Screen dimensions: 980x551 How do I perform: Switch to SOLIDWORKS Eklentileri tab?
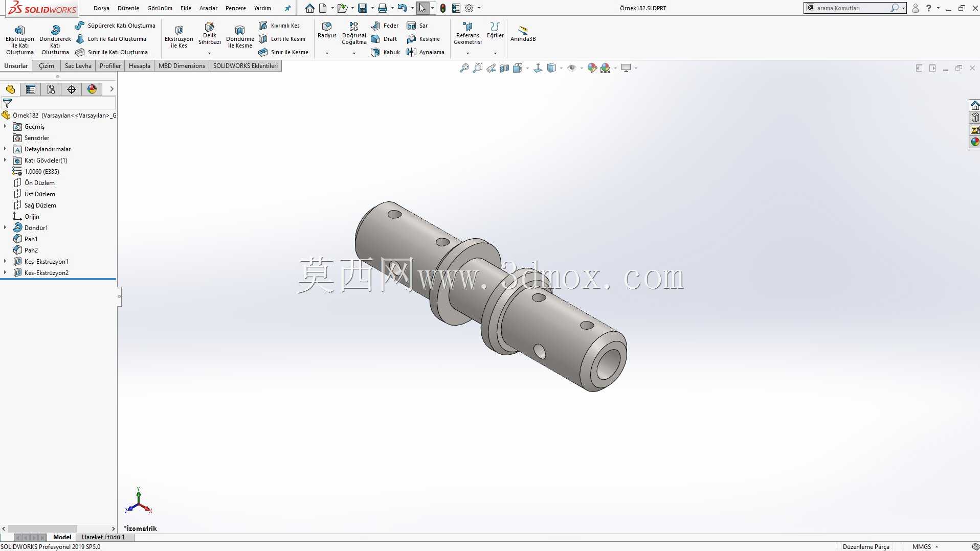click(246, 66)
